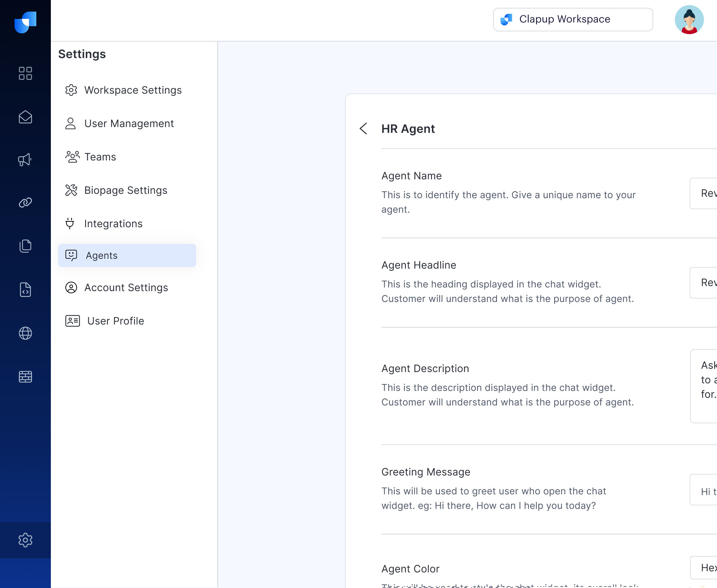Viewport: 717px width, 588px height.
Task: Go to User Profile settings
Action: (127, 321)
